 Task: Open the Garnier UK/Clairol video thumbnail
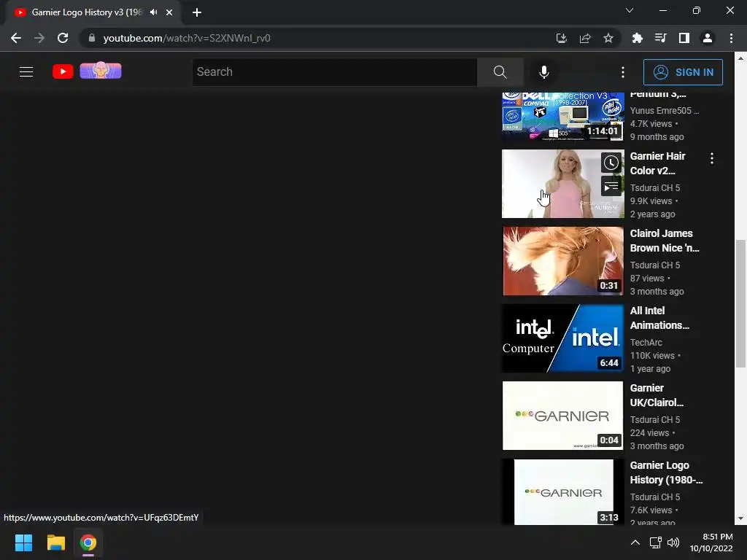pos(562,416)
